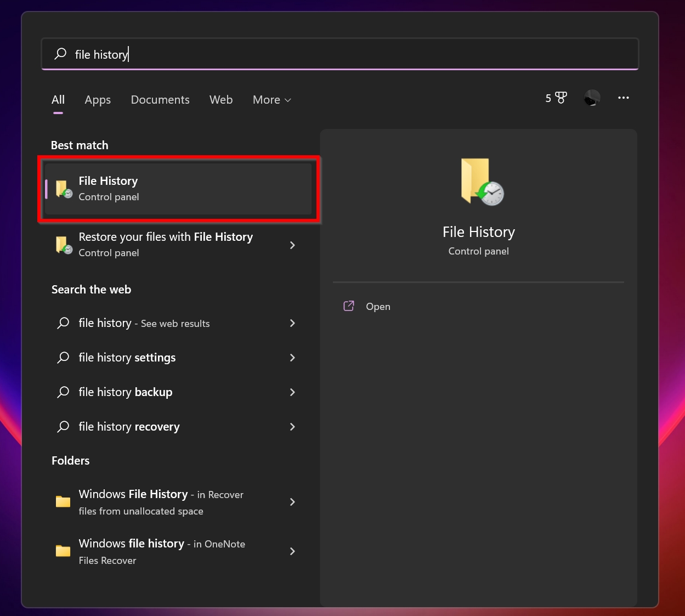The height and width of the screenshot is (616, 685).
Task: Click Open in the preview pane
Action: pyautogui.click(x=378, y=307)
